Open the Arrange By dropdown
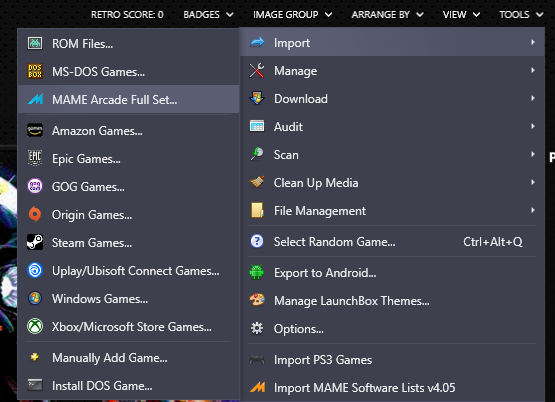 coord(387,15)
